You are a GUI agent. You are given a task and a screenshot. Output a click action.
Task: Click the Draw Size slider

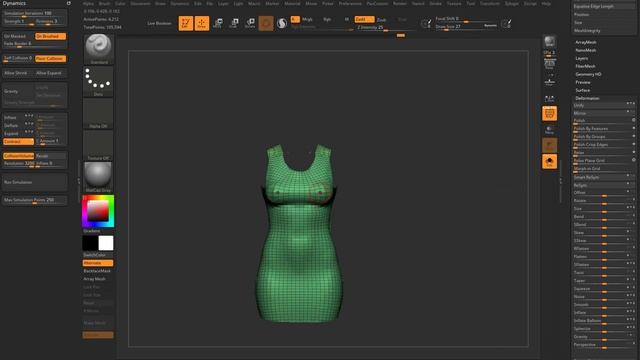466,27
